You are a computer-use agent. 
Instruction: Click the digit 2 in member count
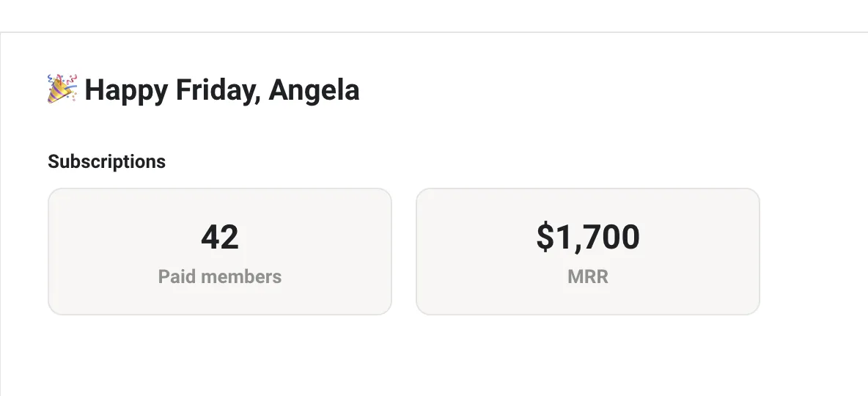(x=229, y=237)
